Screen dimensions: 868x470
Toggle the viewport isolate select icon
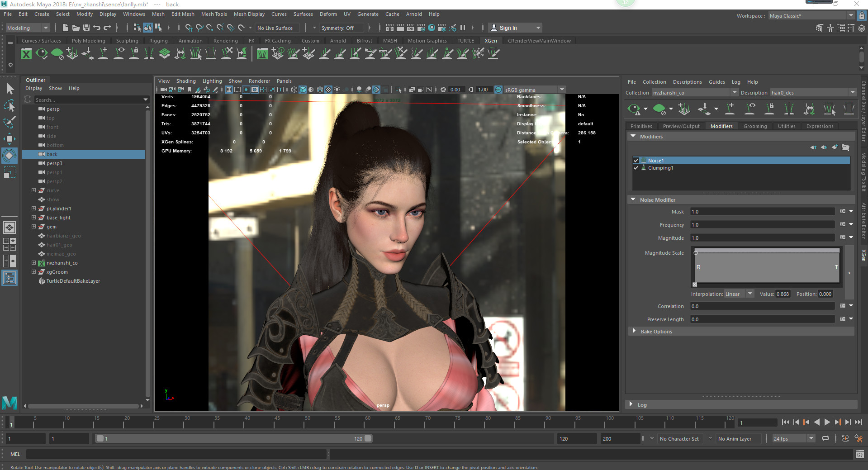[398, 90]
